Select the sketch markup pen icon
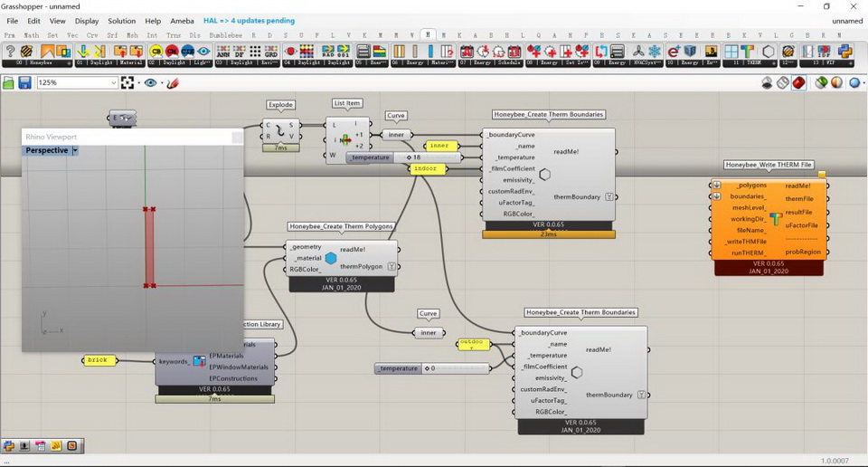Viewport: 868px width, 467px height. coord(173,82)
